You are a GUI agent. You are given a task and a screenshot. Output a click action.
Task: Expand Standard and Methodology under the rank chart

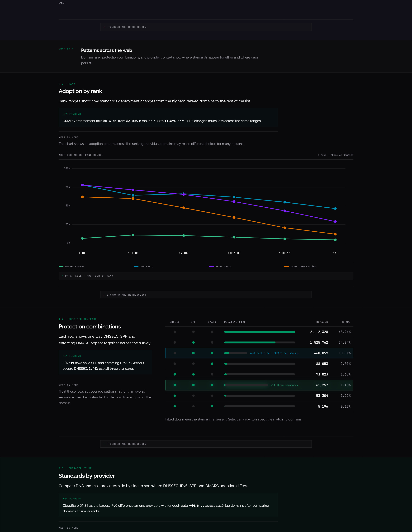[206, 295]
